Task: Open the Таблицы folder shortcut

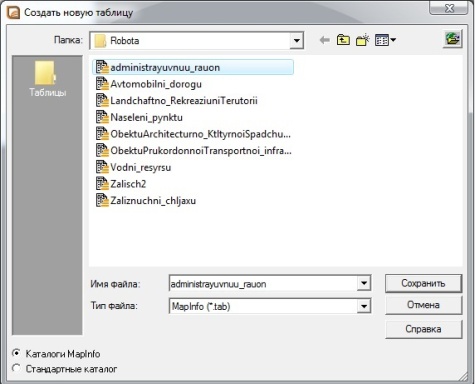Action: (47, 79)
